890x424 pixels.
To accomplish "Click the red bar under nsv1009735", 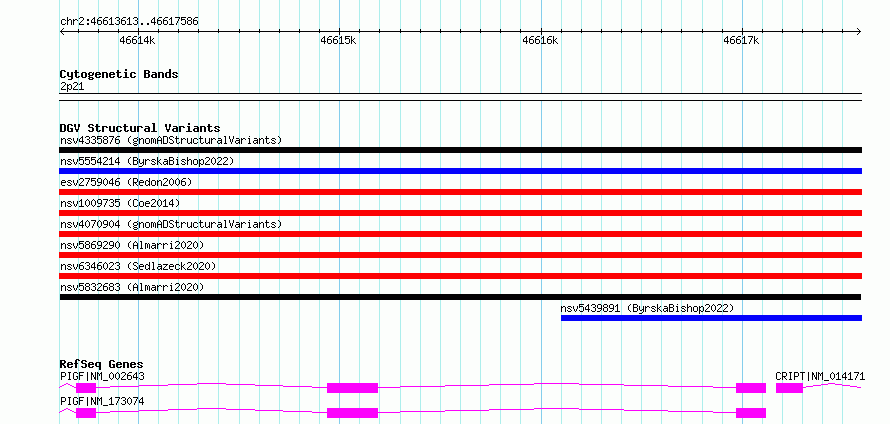I will tap(461, 213).
